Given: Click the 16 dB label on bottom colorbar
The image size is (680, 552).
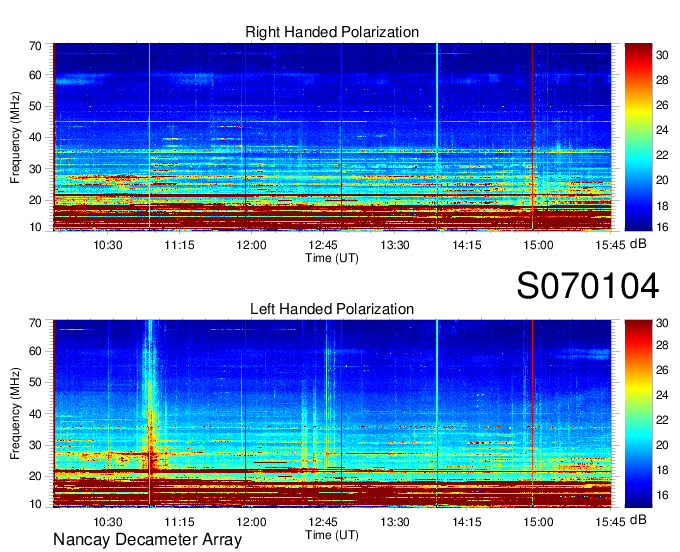Looking at the screenshot, I should click(x=662, y=495).
